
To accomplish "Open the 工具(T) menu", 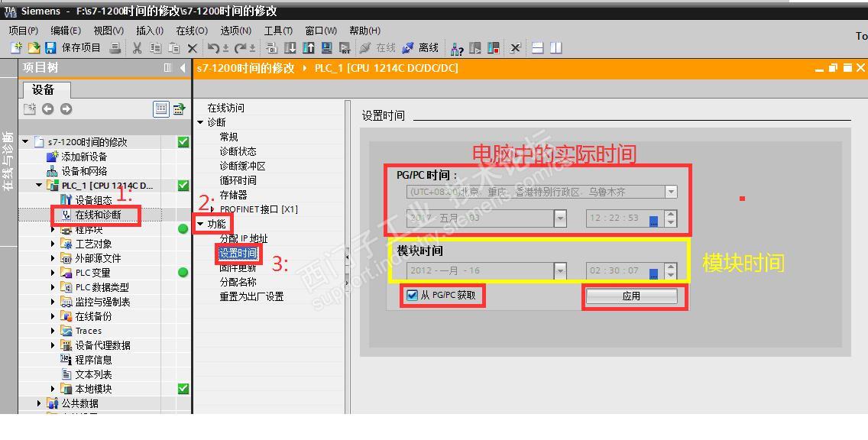I will (278, 31).
